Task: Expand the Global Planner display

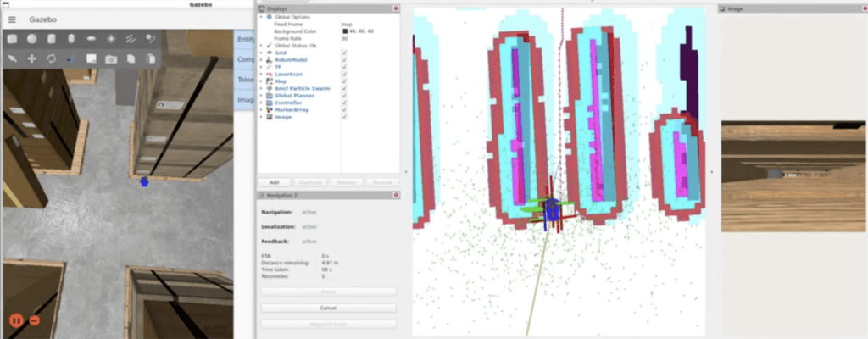Action: 261,96
